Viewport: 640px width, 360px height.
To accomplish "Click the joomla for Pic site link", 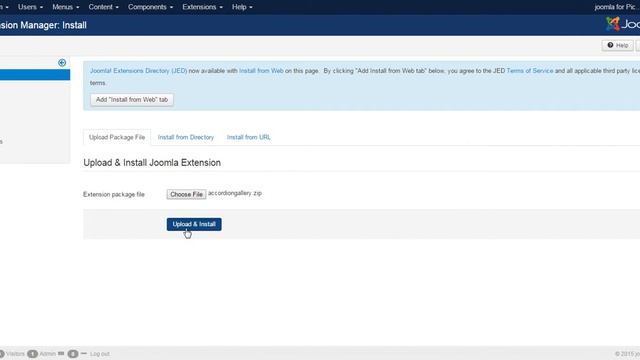I will click(615, 7).
